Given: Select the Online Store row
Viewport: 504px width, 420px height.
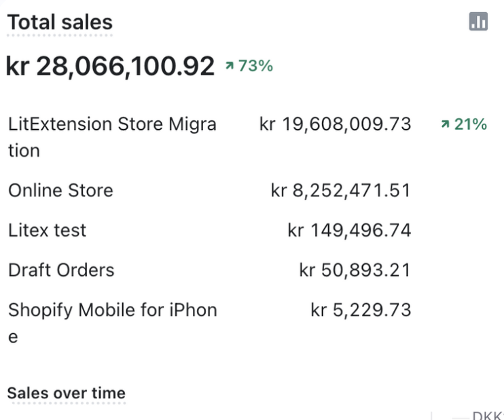Looking at the screenshot, I should click(x=60, y=190).
